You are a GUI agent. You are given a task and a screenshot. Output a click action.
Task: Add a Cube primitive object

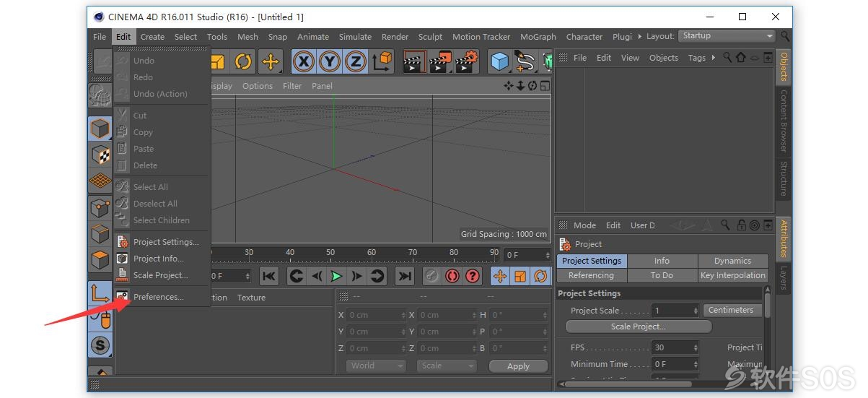(499, 62)
